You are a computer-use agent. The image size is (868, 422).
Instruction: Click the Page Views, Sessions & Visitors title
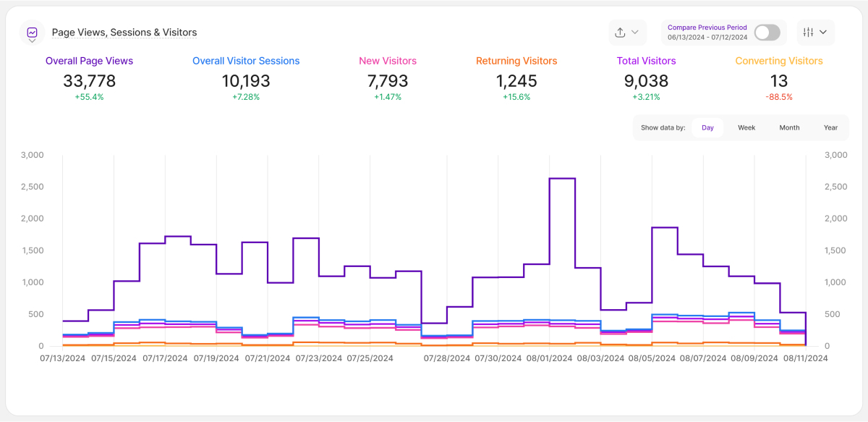(124, 33)
